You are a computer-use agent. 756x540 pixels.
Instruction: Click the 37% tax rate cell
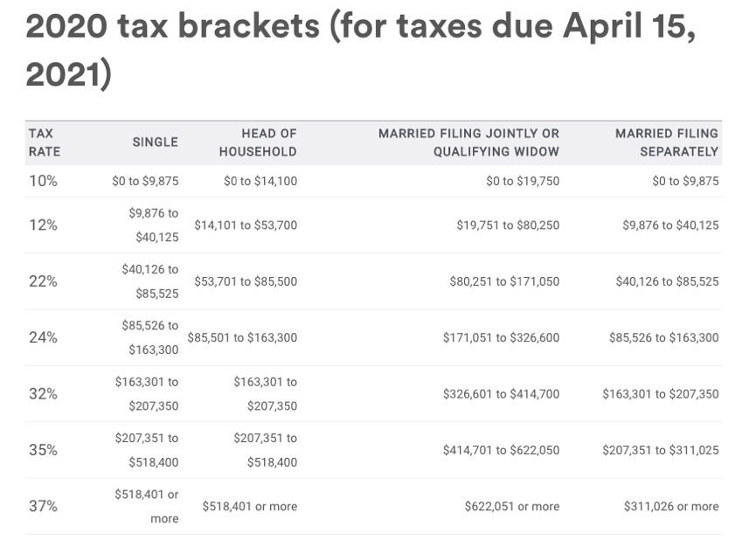point(43,506)
